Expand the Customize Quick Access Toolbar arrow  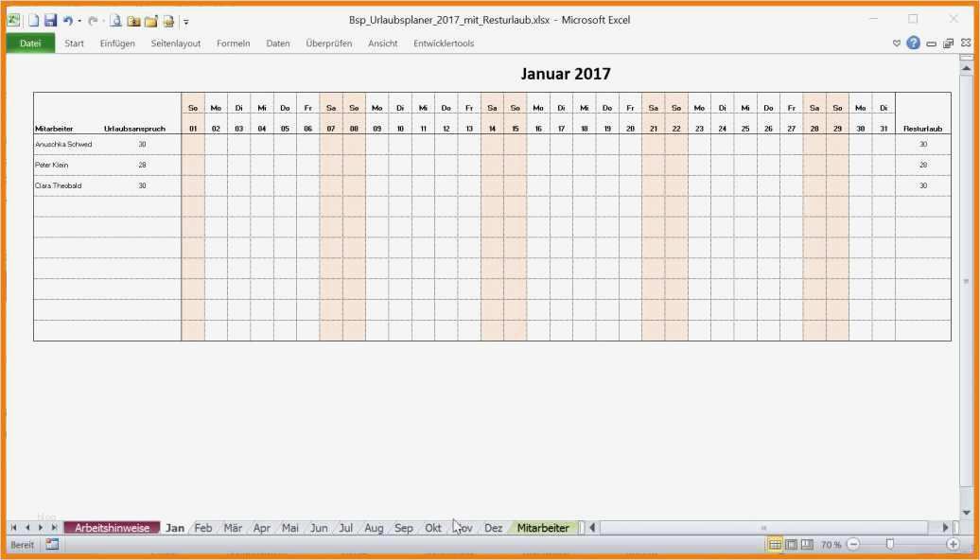coord(186,22)
